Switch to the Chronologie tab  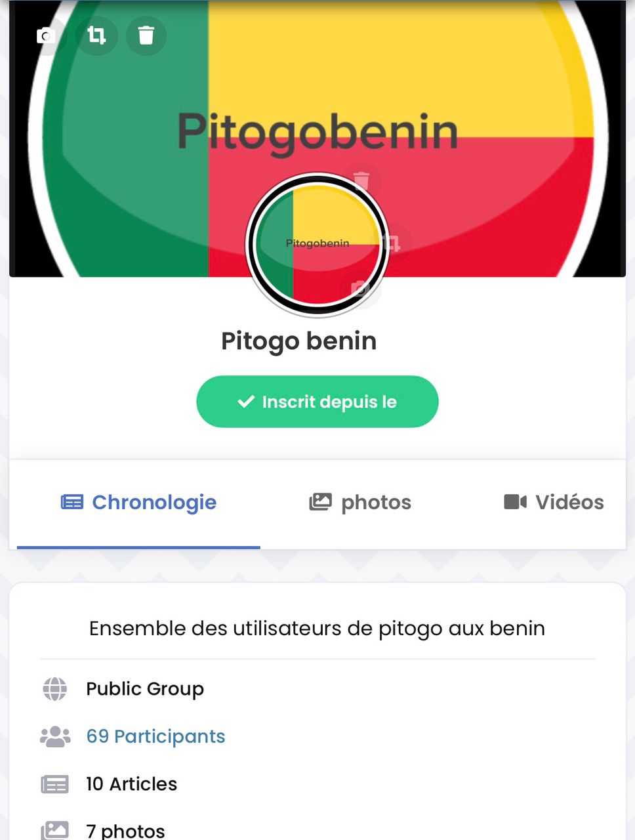(x=139, y=503)
